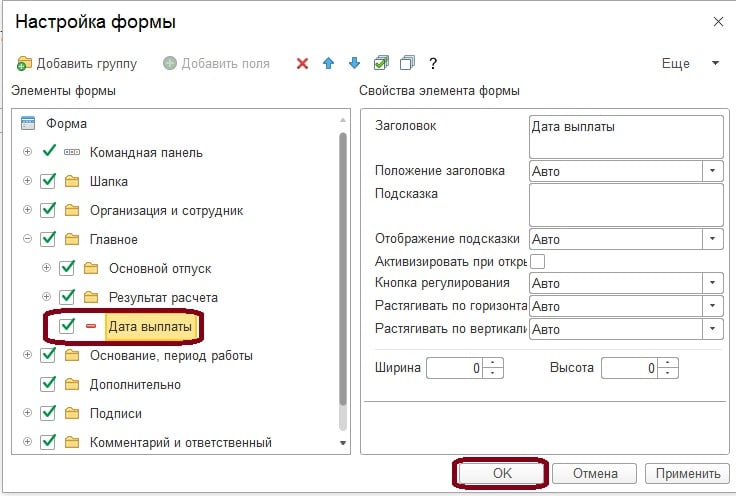Viewport: 736px width, 496px height.
Task: Open Отображение подсказки dropdown
Action: click(713, 239)
